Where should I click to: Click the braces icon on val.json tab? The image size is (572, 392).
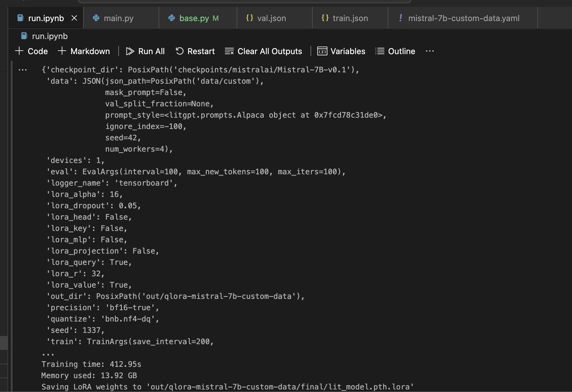tap(250, 18)
